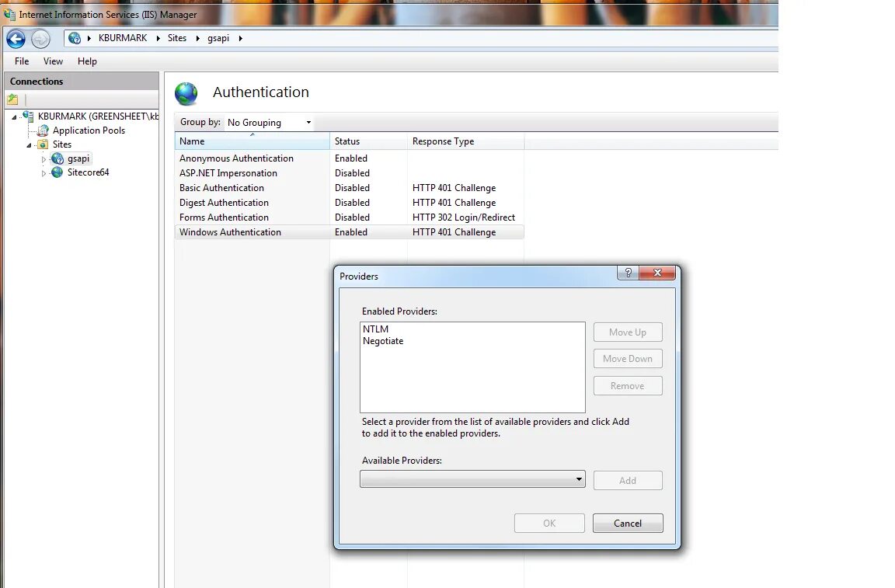Collapse the KBURMARK server node

14,117
